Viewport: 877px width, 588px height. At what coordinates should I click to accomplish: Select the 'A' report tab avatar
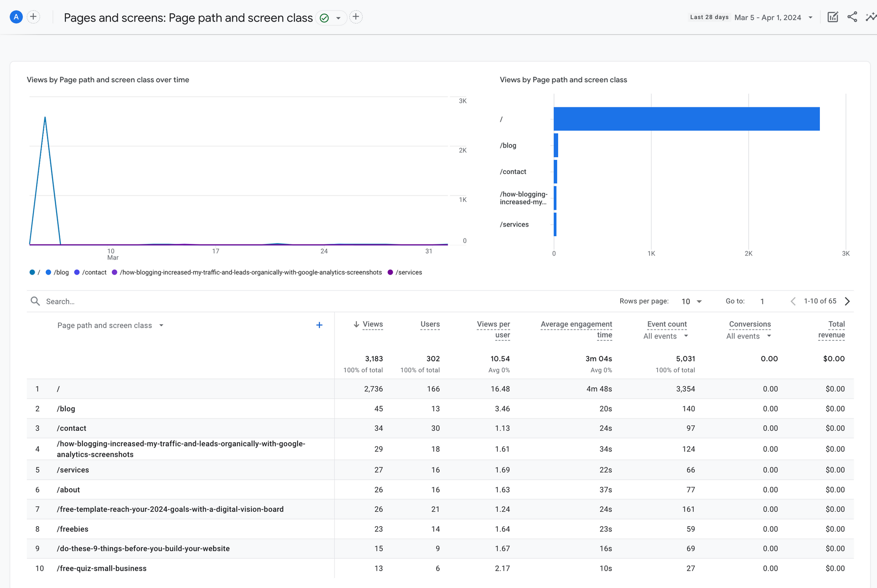16,16
